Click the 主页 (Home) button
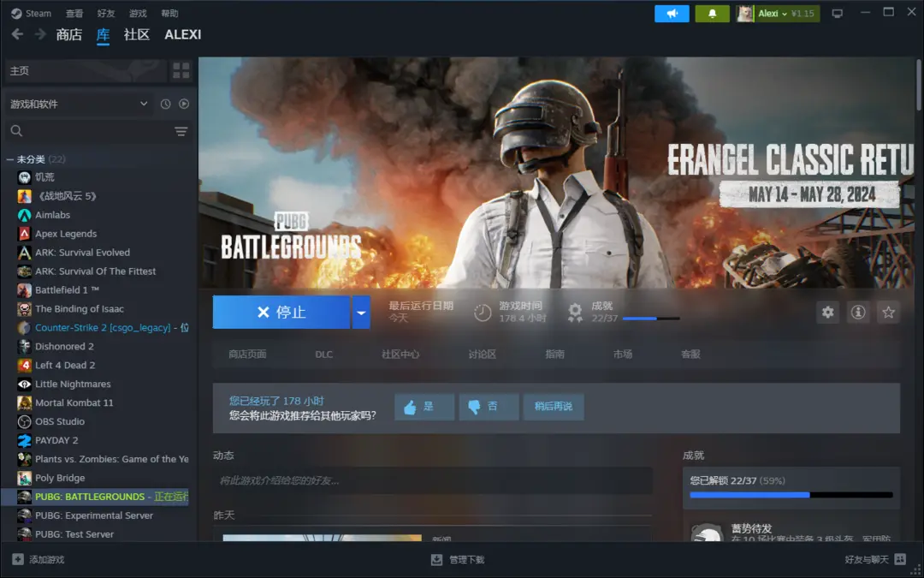The width and height of the screenshot is (924, 578). [x=86, y=71]
